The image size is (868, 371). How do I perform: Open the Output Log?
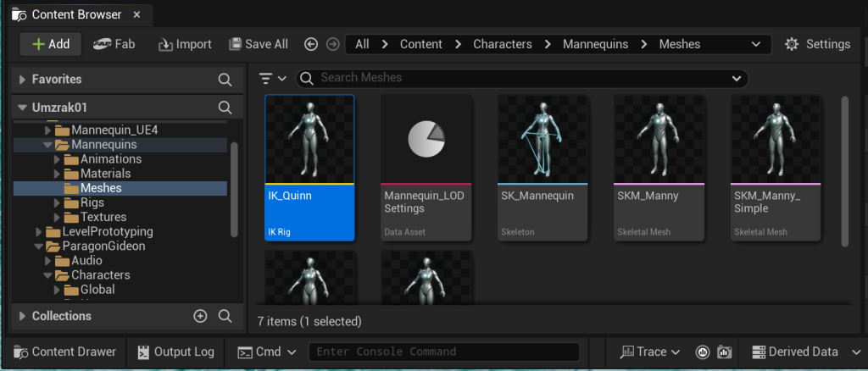coord(176,352)
